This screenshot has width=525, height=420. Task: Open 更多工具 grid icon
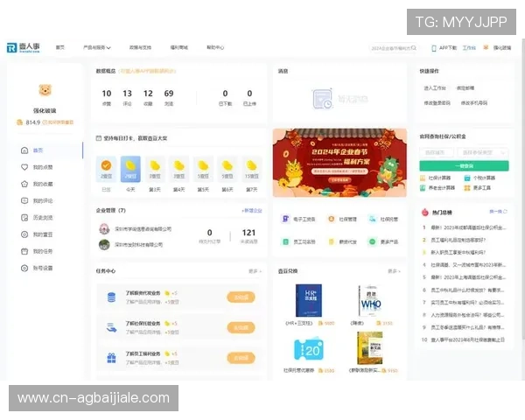pos(467,188)
